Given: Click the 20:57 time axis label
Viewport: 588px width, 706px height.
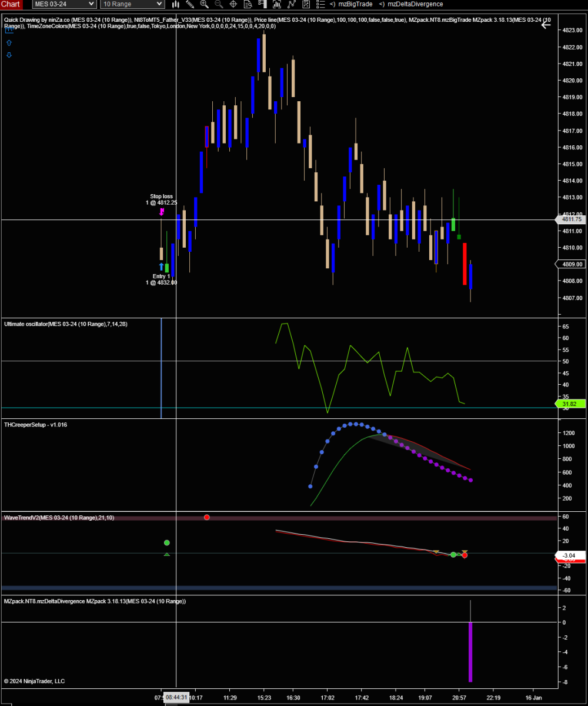Looking at the screenshot, I should click(x=459, y=697).
